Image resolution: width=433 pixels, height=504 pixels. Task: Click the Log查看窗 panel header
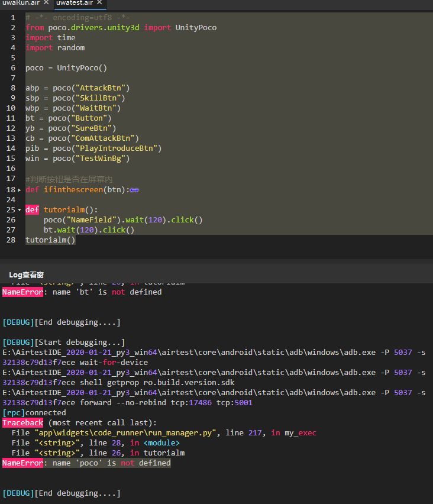[x=27, y=275]
